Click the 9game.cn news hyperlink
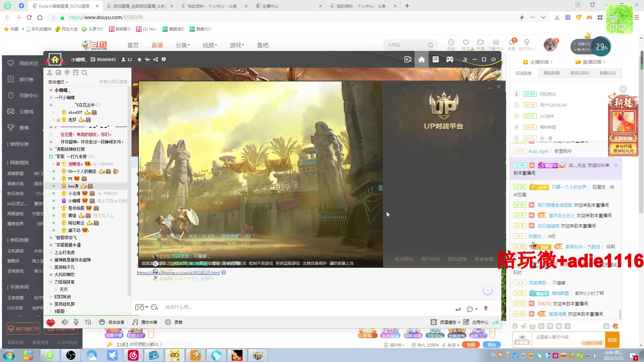 178,273
